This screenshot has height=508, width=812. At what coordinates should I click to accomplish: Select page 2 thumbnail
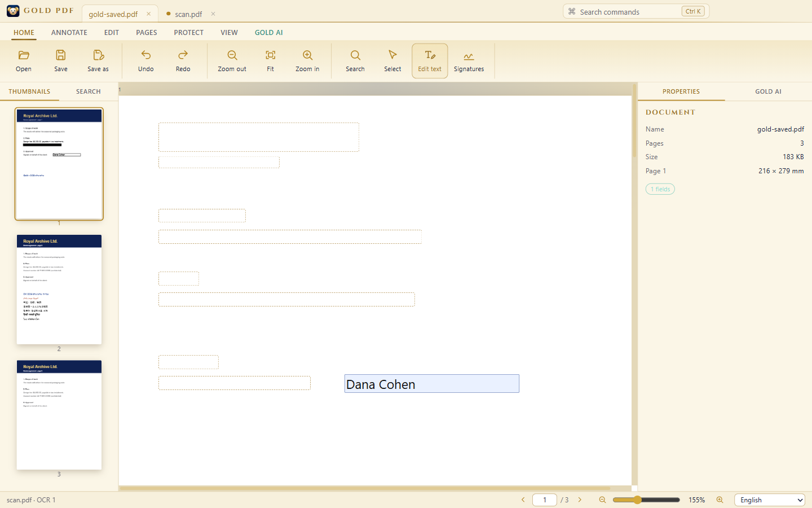pos(59,290)
